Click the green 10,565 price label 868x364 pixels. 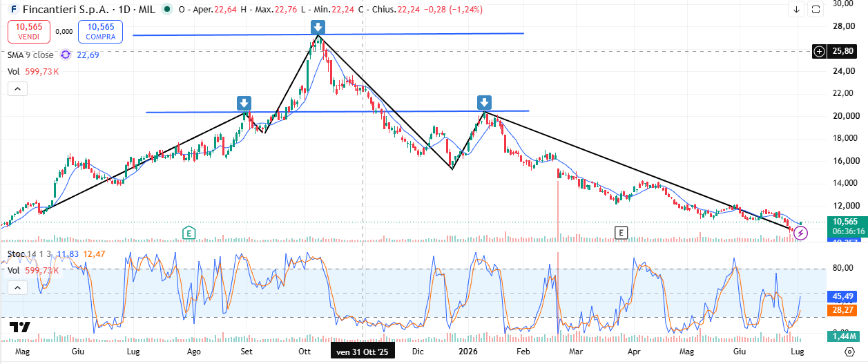[845, 221]
